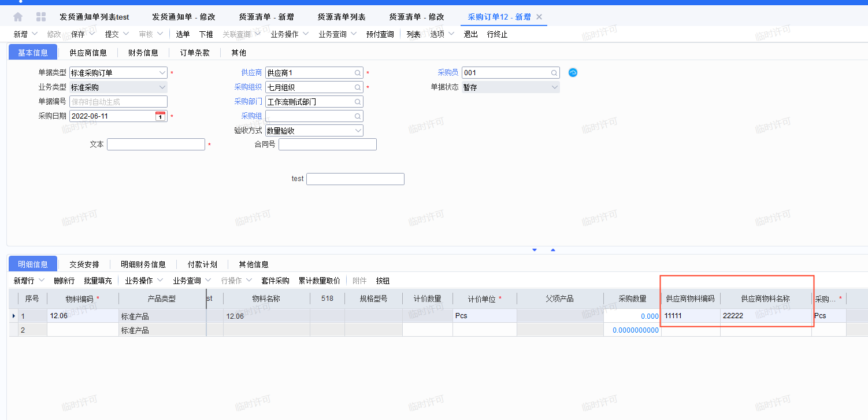This screenshot has height=420, width=868.
Task: Open 财务信息 tab
Action: pyautogui.click(x=143, y=53)
